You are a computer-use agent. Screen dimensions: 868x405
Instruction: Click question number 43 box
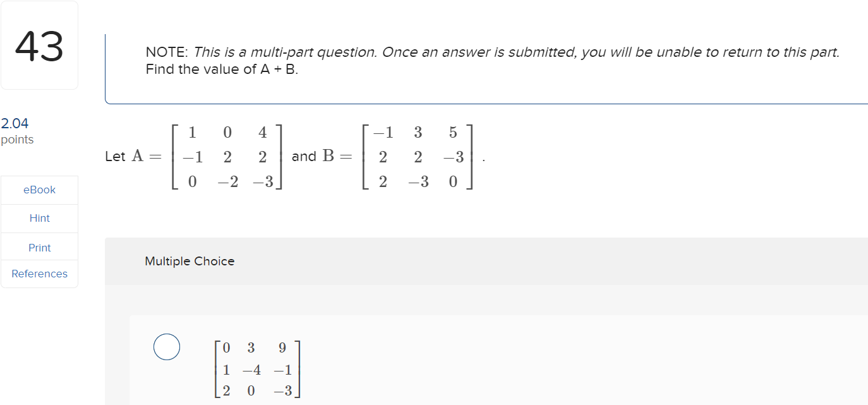point(39,44)
